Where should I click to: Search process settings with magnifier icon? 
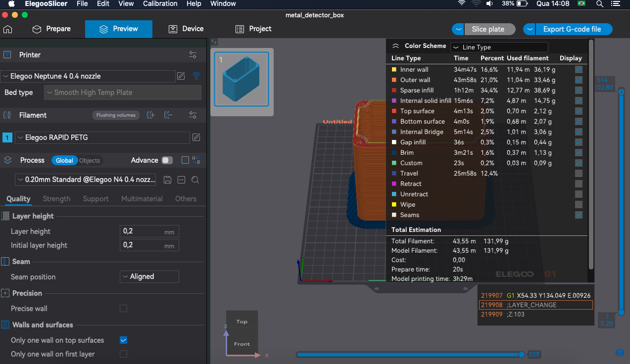click(195, 180)
